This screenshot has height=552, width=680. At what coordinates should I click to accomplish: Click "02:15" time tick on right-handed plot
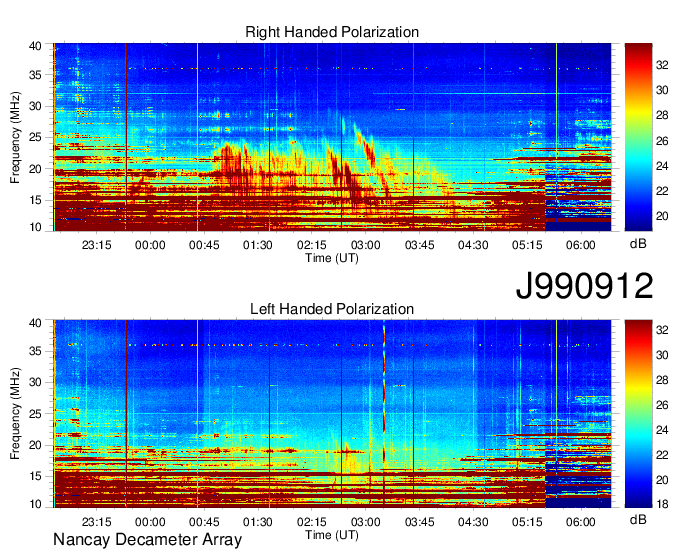(312, 245)
